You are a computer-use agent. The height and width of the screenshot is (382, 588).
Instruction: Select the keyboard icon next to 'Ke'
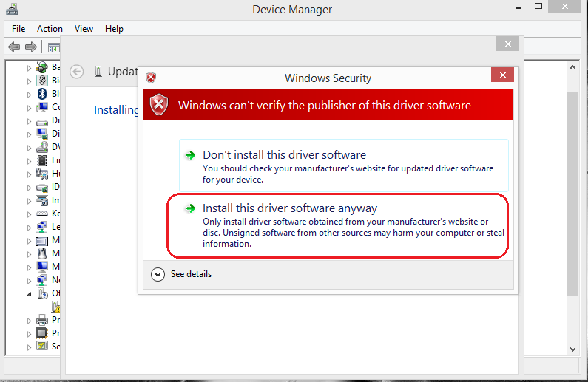coord(42,214)
